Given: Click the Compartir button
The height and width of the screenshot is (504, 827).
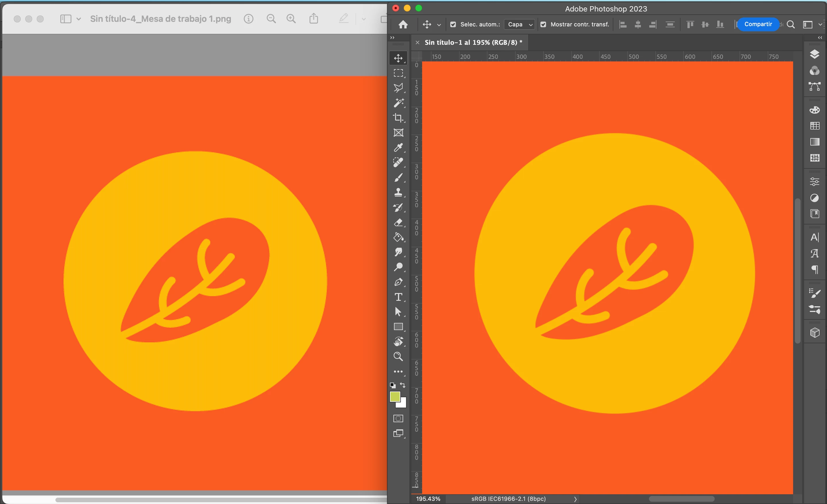Looking at the screenshot, I should 758,24.
